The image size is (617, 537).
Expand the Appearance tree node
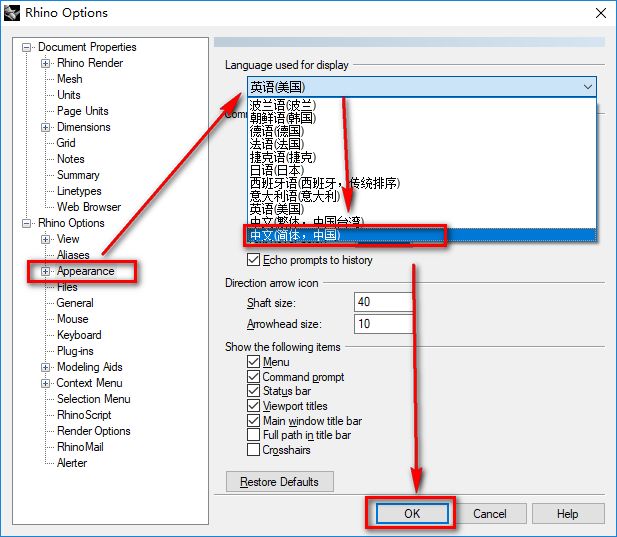[46, 271]
